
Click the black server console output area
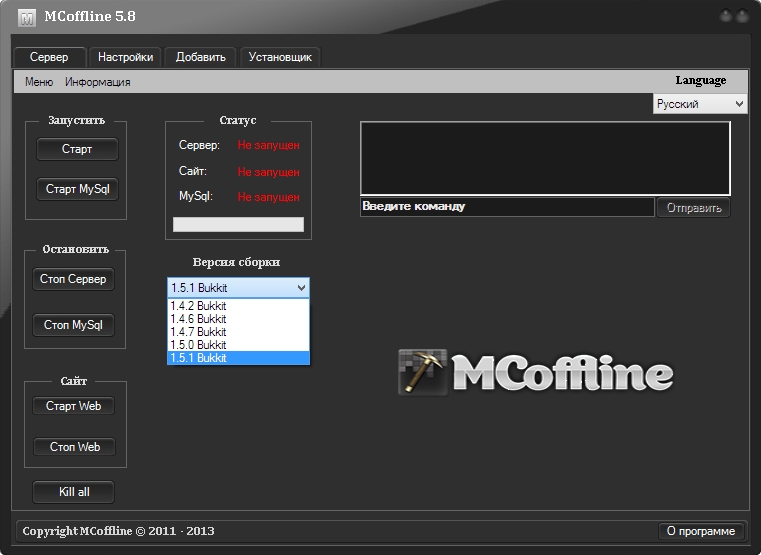click(x=545, y=158)
